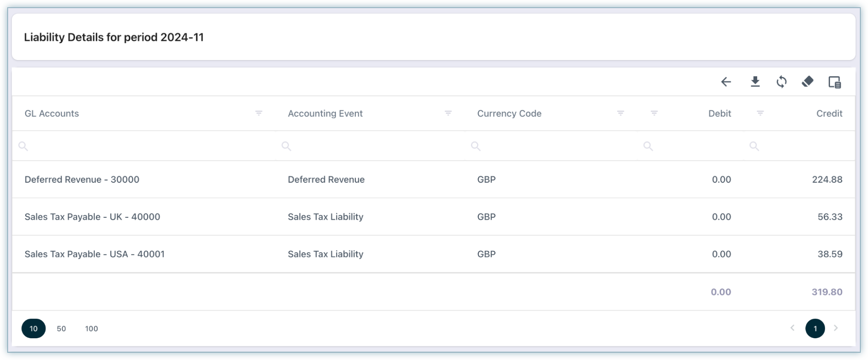Set page size to 100 rows

click(x=92, y=328)
